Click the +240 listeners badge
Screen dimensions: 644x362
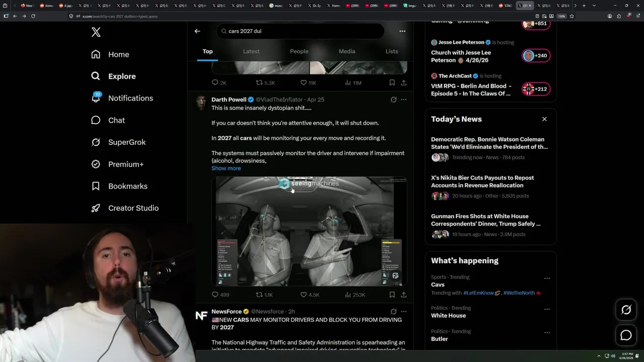(536, 56)
